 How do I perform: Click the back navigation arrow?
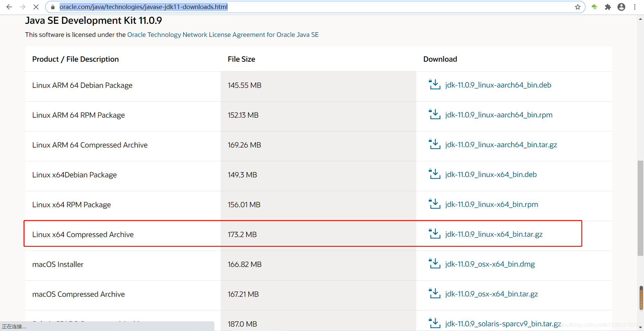coord(9,7)
